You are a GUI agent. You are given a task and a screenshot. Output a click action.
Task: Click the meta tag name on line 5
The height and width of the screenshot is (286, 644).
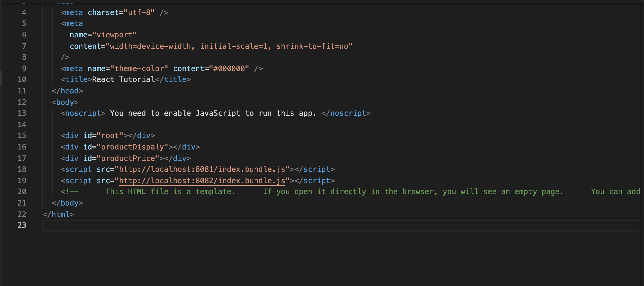[74, 23]
